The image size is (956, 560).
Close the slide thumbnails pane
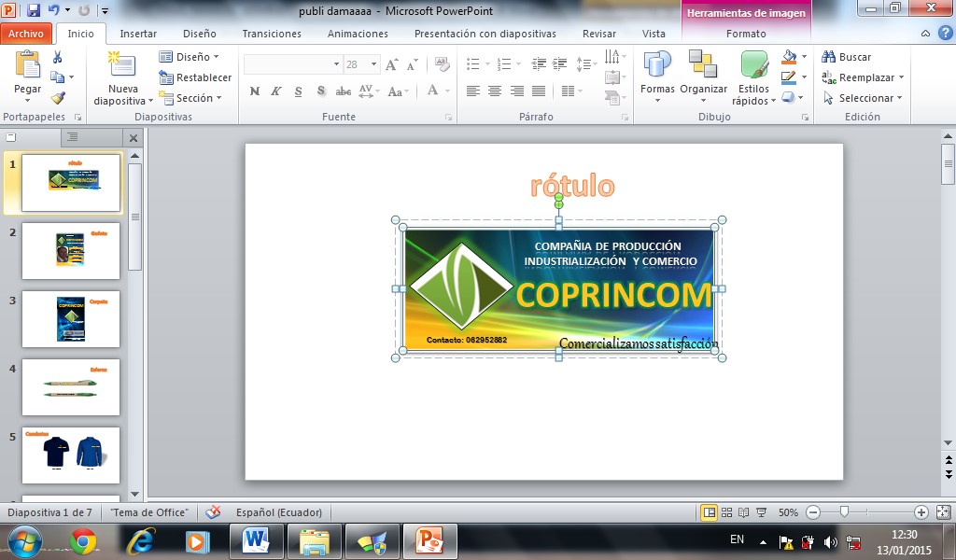[134, 138]
